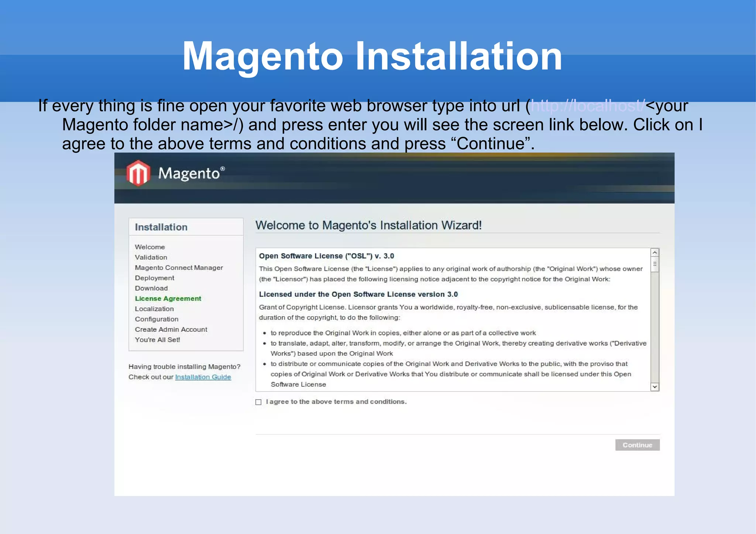Select the Download installation step
Viewport: 756px width, 534px height.
pyautogui.click(x=151, y=288)
